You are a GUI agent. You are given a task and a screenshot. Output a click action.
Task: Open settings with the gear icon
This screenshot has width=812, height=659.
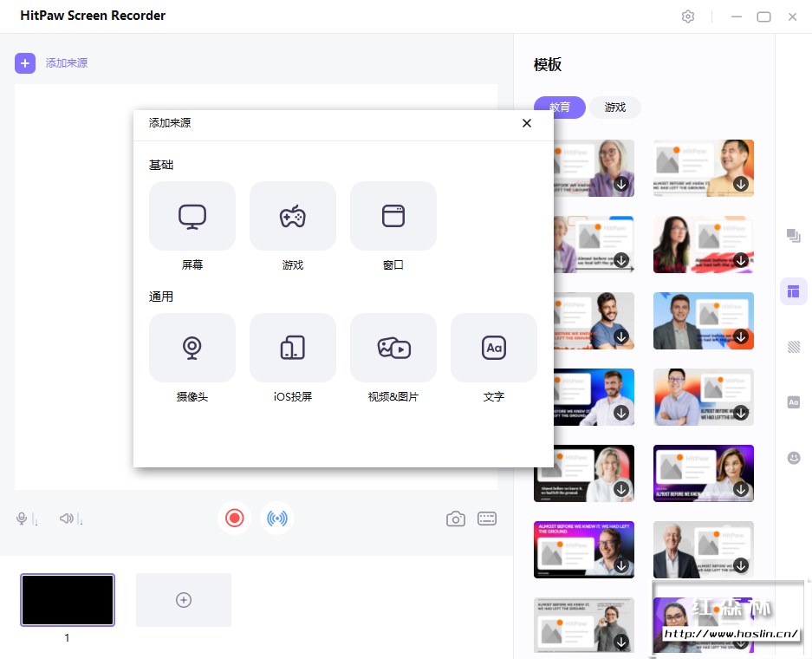tap(688, 16)
